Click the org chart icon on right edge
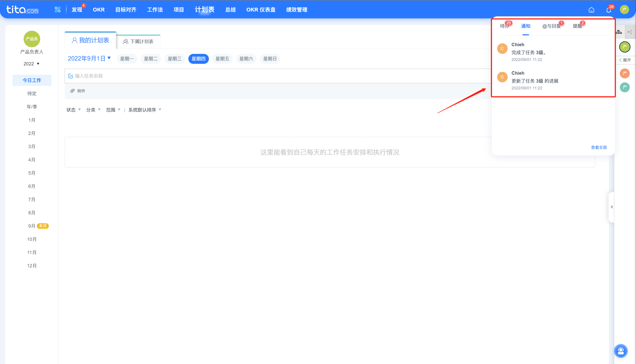Viewport: 636px width, 364px height. (x=619, y=32)
